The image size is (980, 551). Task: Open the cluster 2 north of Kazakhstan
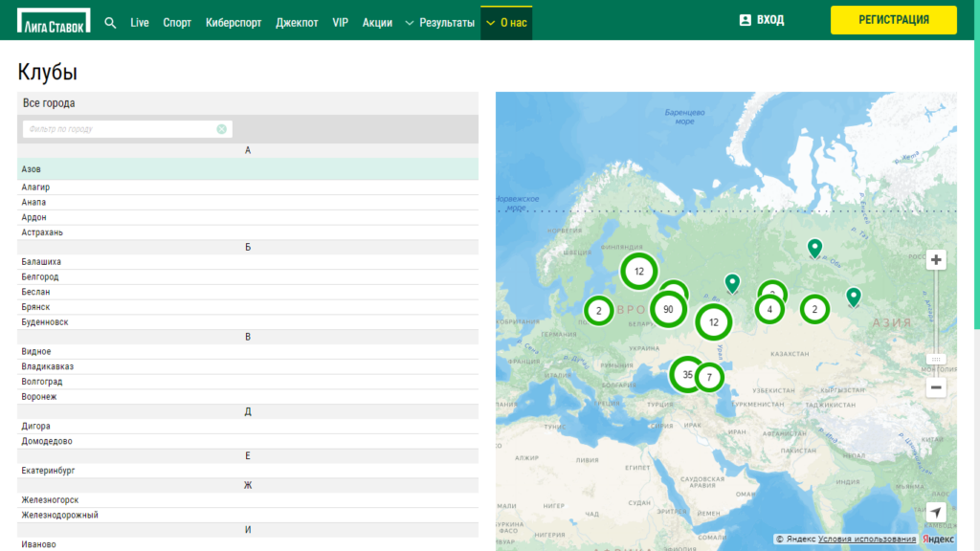click(814, 309)
